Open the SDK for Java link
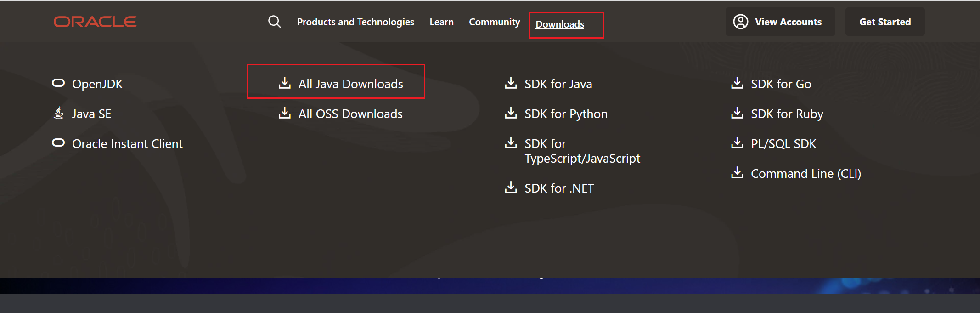The width and height of the screenshot is (980, 313). coord(558,84)
